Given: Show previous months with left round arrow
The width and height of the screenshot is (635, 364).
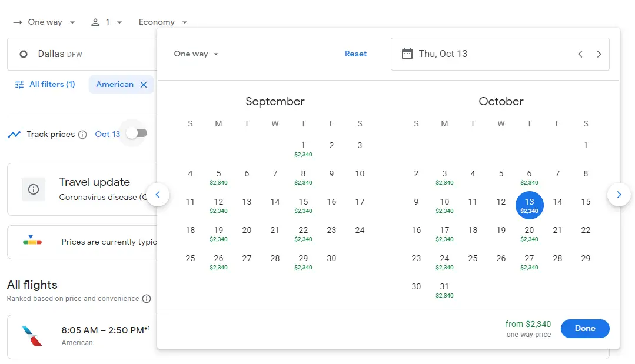Looking at the screenshot, I should 158,195.
